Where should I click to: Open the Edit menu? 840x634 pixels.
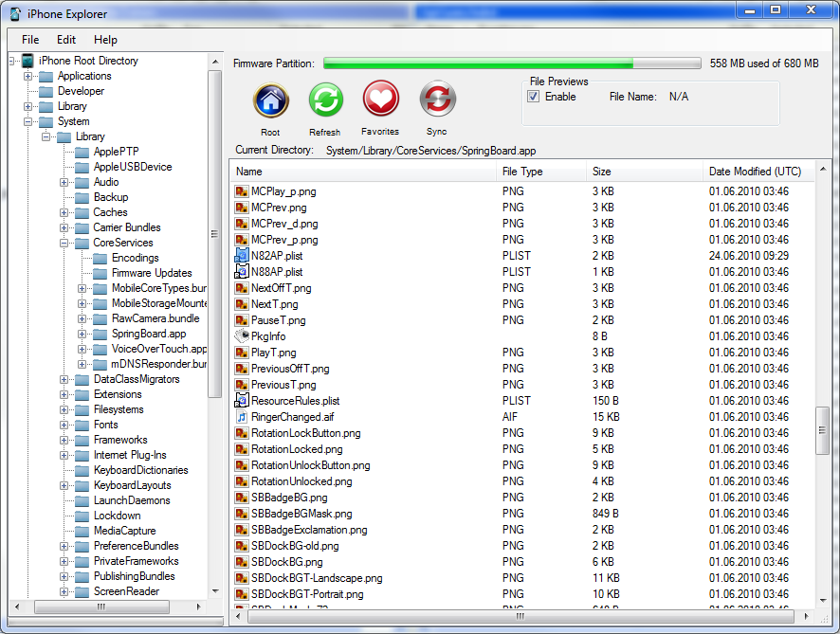(x=66, y=40)
